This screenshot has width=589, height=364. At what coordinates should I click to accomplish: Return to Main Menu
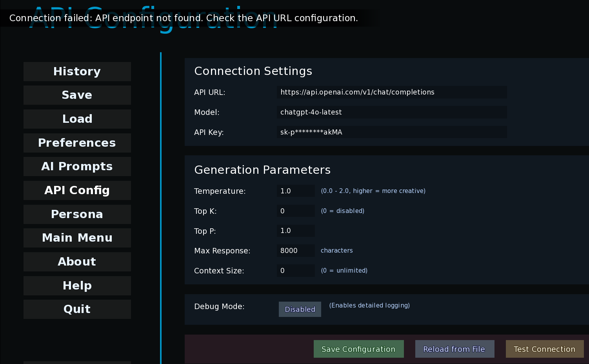(77, 238)
